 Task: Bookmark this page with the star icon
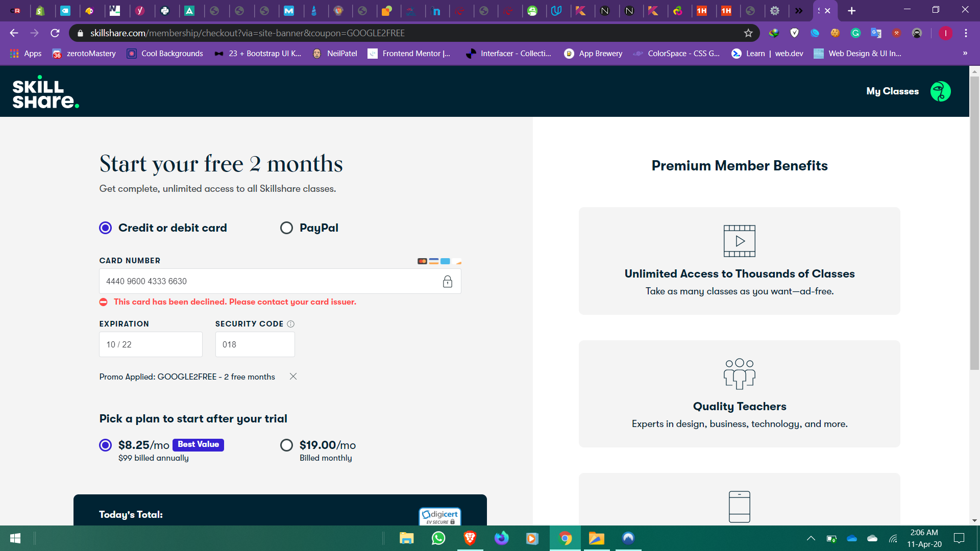748,33
